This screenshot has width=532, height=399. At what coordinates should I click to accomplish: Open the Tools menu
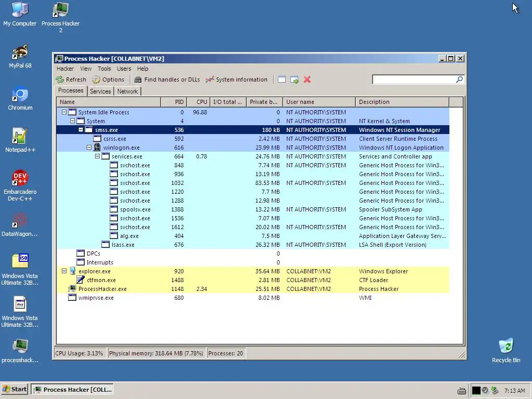(104, 69)
